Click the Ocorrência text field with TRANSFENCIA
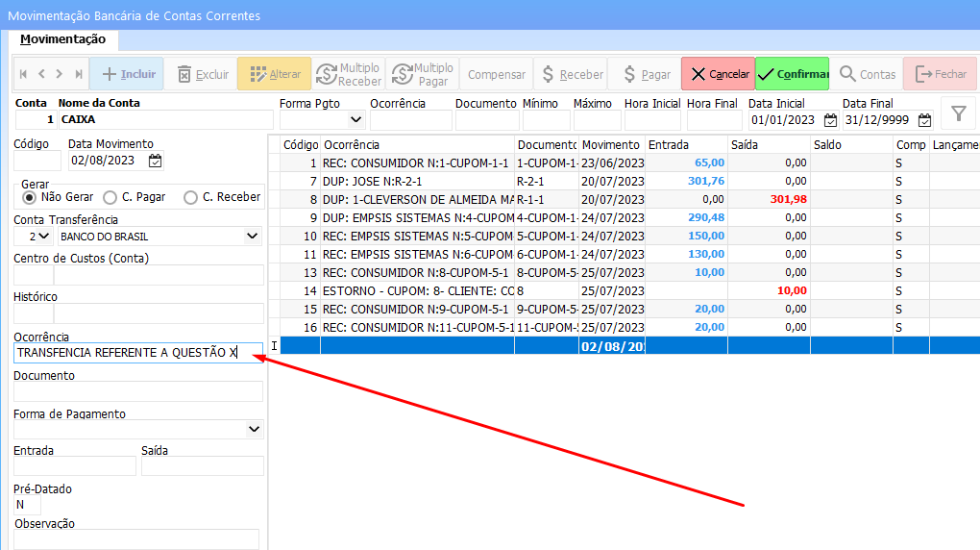This screenshot has width=980, height=550. [138, 353]
